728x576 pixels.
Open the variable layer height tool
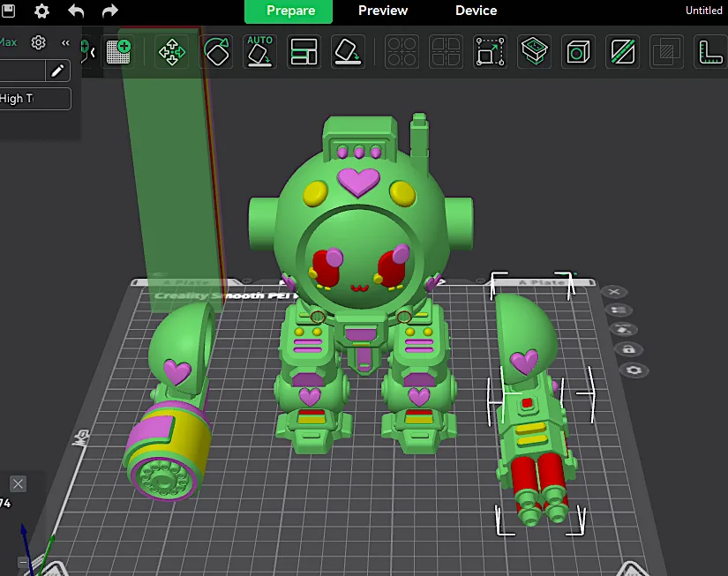[x=534, y=51]
